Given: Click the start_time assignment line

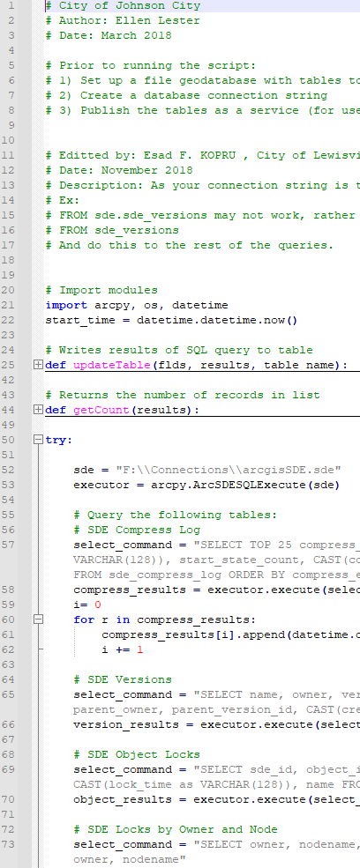Looking at the screenshot, I should coord(172,320).
